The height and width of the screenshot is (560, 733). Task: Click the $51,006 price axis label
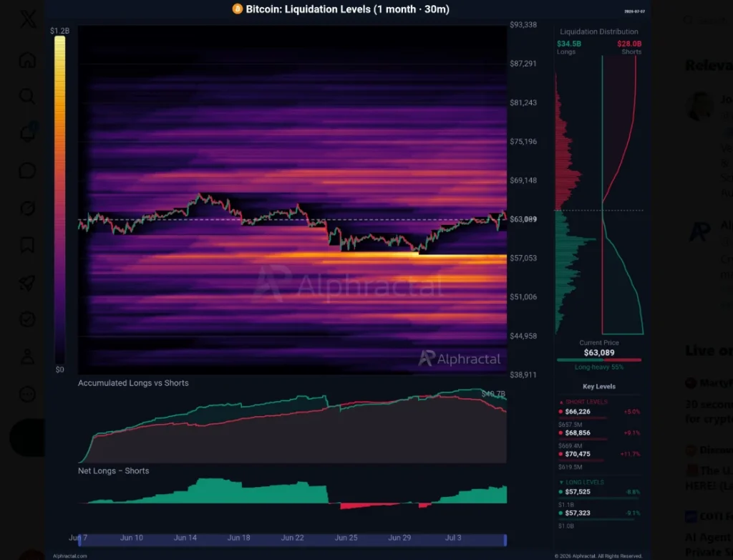tap(523, 296)
